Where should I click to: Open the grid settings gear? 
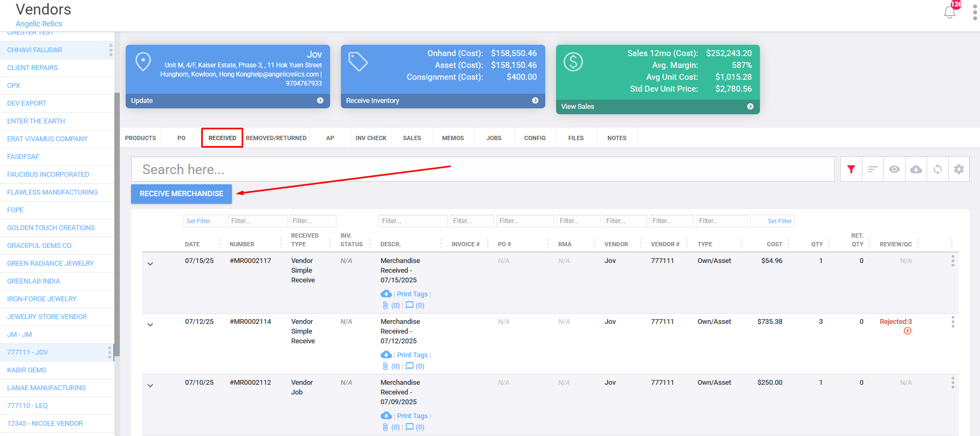(959, 169)
